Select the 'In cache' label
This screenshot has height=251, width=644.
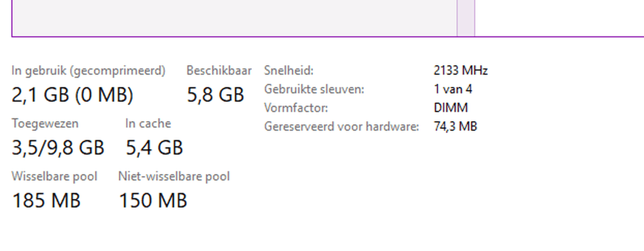point(148,123)
